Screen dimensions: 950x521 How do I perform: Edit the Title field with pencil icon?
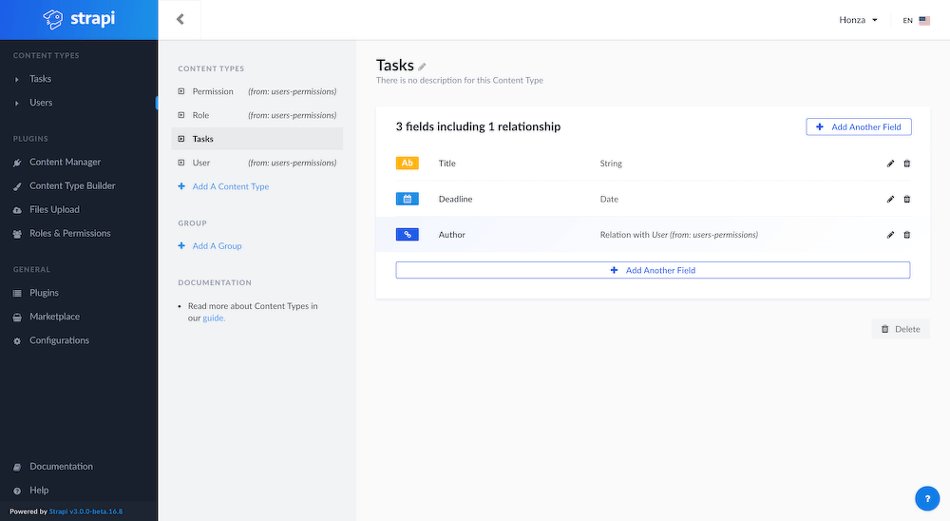pyautogui.click(x=890, y=164)
